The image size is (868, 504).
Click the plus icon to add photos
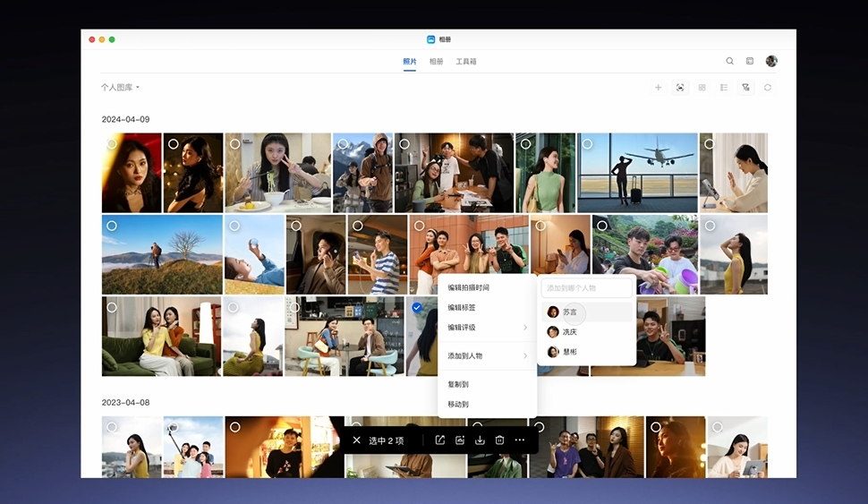[659, 88]
